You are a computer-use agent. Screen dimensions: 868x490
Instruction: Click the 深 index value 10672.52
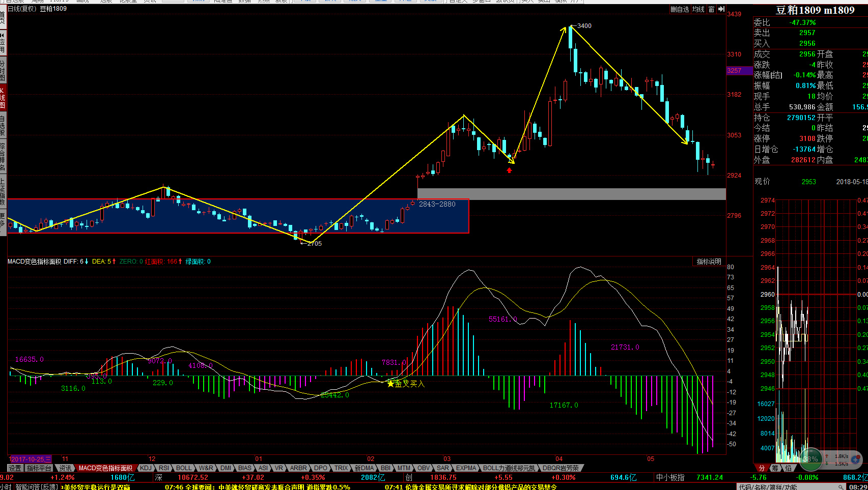(x=192, y=478)
